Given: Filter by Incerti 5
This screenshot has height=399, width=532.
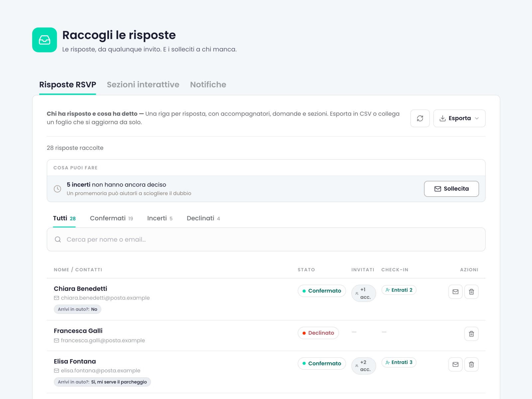Looking at the screenshot, I should (x=160, y=218).
